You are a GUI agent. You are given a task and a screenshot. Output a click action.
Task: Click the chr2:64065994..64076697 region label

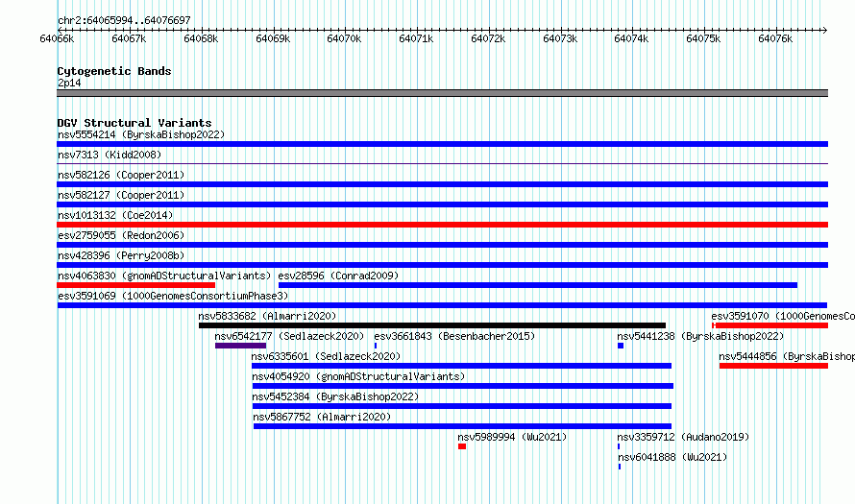[x=124, y=20]
